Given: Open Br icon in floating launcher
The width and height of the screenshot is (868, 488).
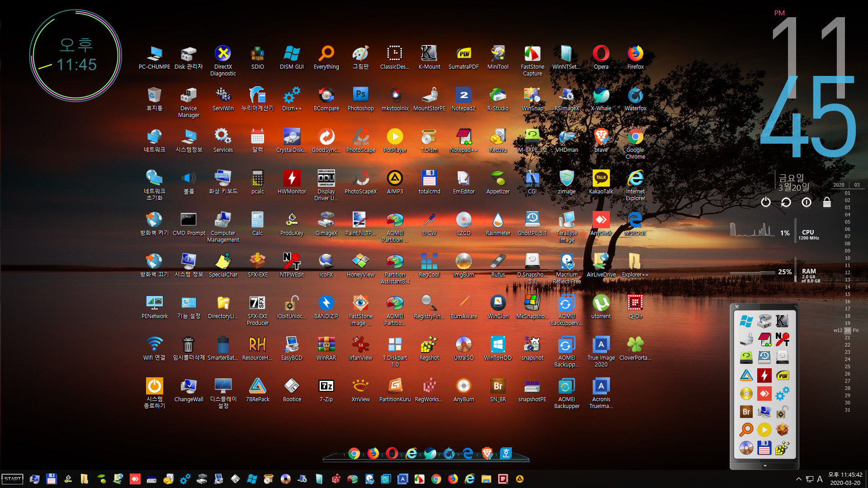Looking at the screenshot, I should coord(746,412).
